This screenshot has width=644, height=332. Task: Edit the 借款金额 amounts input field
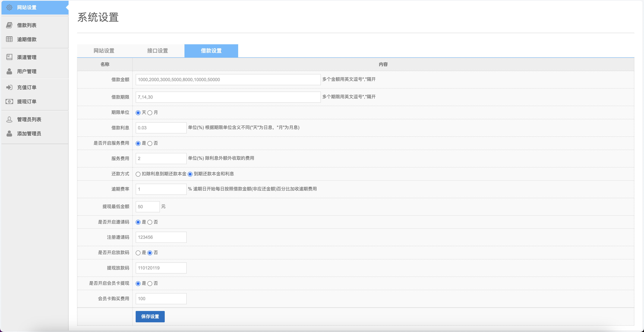(228, 80)
